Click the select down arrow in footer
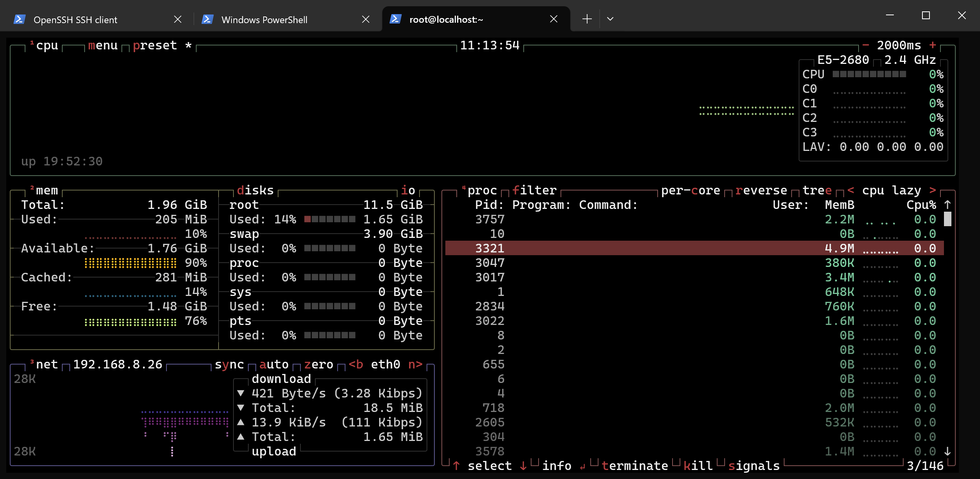 pos(523,466)
